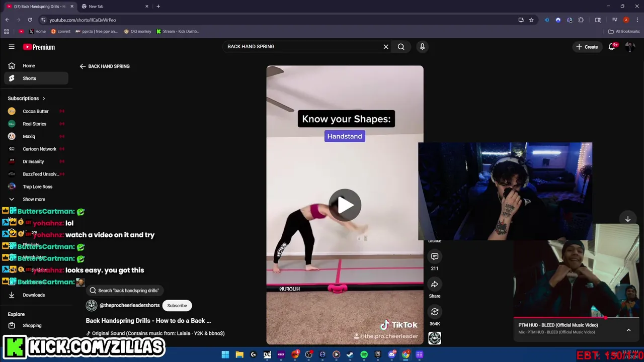Open the YouTube hamburger guide menu
Image resolution: width=644 pixels, height=362 pixels.
11,47
